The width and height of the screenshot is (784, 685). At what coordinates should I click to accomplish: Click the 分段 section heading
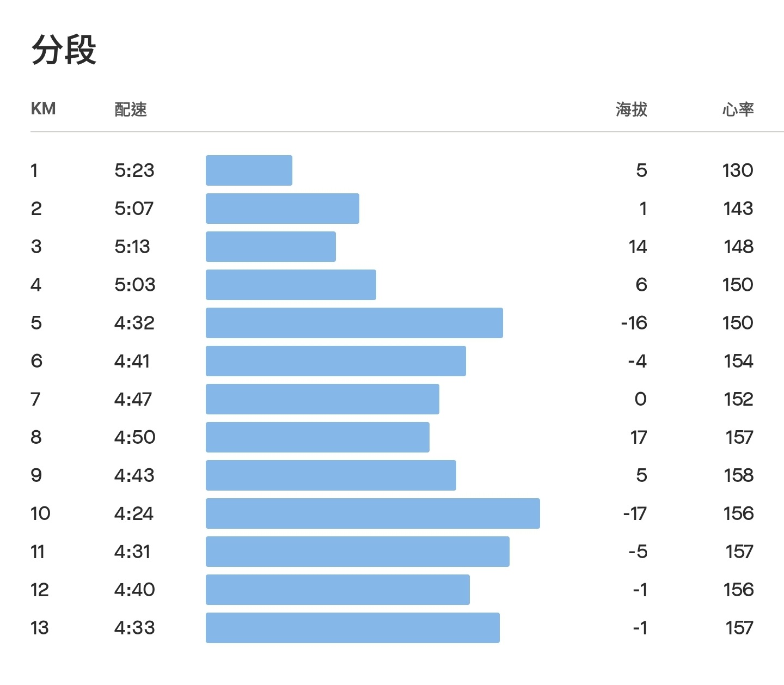[x=64, y=50]
